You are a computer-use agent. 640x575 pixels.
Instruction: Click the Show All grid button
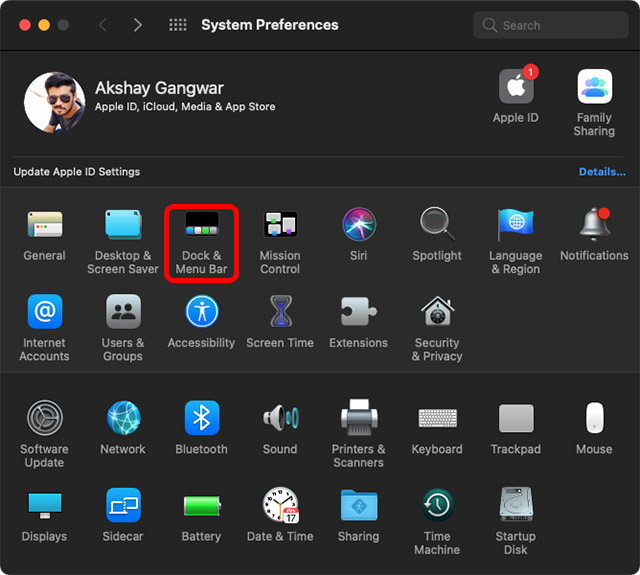click(178, 25)
